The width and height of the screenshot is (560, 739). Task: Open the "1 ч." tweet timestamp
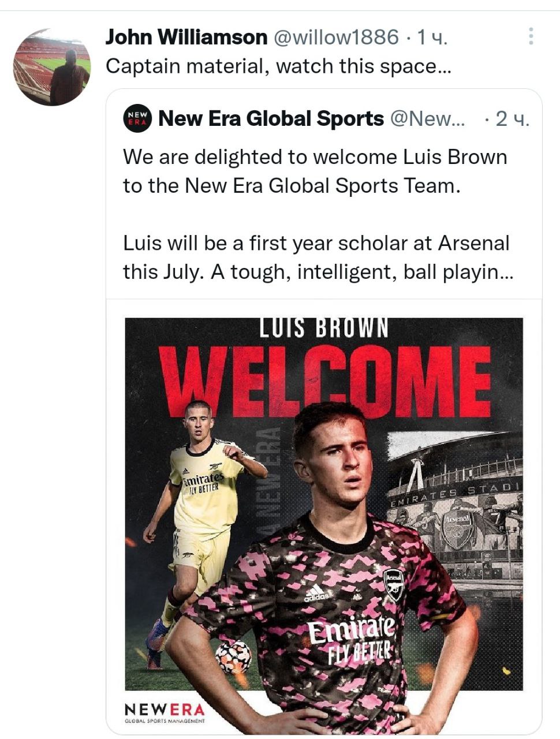(432, 38)
